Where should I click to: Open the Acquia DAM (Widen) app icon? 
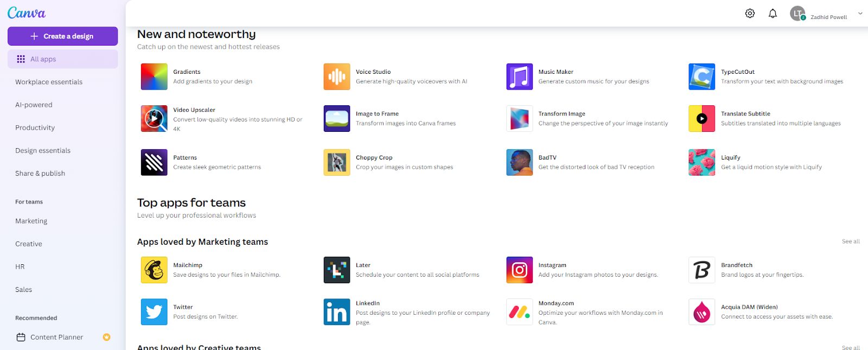pyautogui.click(x=702, y=312)
